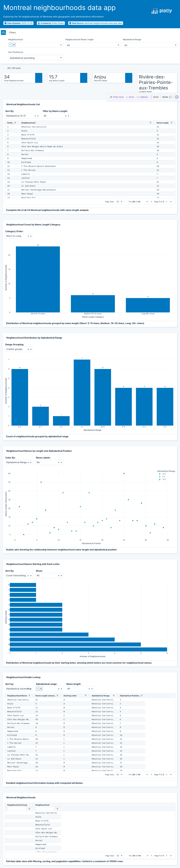Remove the All tag in Neighbourhood filter
Screen dimensions: 180x868
click(x=10, y=45)
